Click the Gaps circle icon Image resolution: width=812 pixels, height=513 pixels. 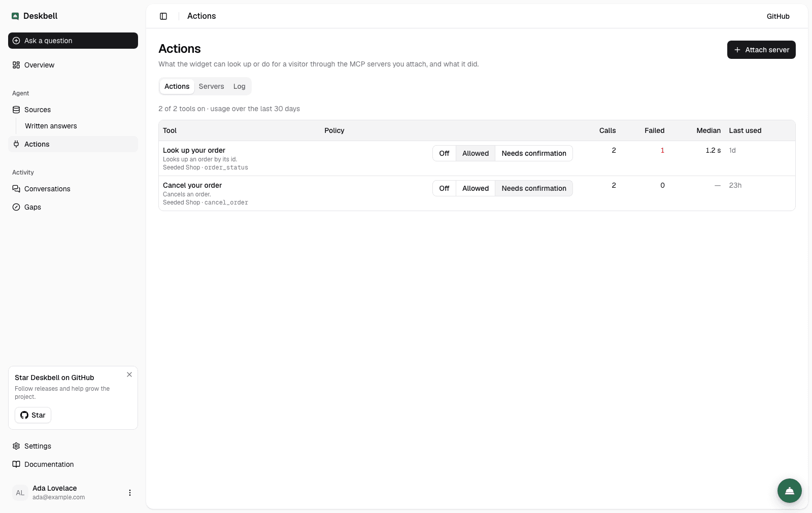pyautogui.click(x=16, y=207)
